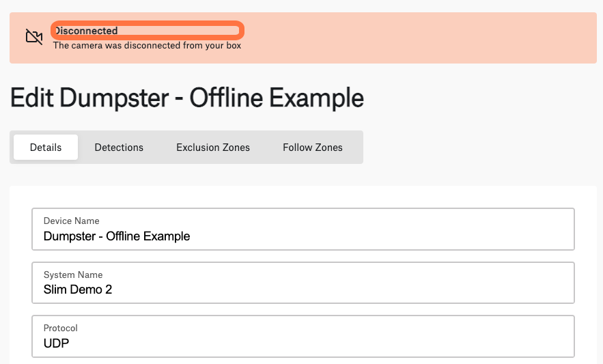This screenshot has height=364, width=603.
Task: Click gray tab bar right of Follow Zones
Action: [357, 148]
